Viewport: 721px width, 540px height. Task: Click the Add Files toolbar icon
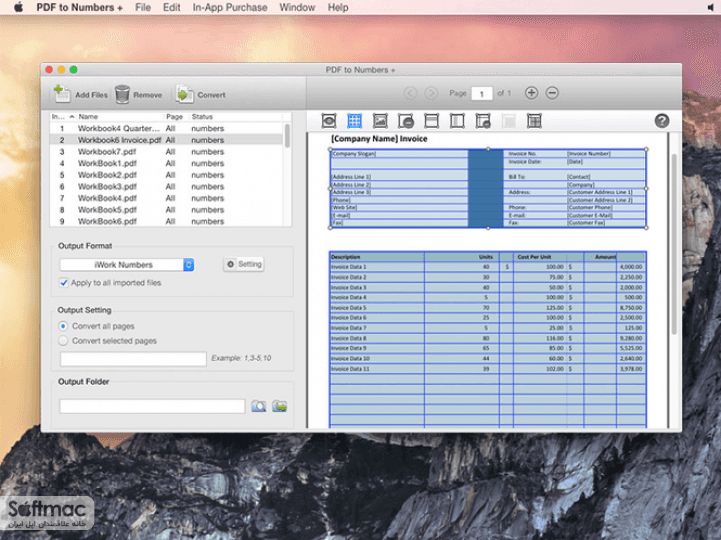coord(62,94)
